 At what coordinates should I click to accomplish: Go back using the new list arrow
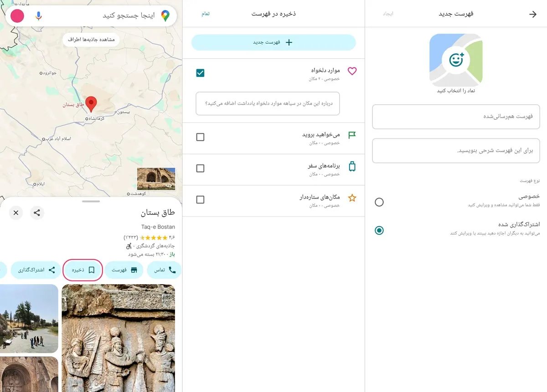point(532,14)
